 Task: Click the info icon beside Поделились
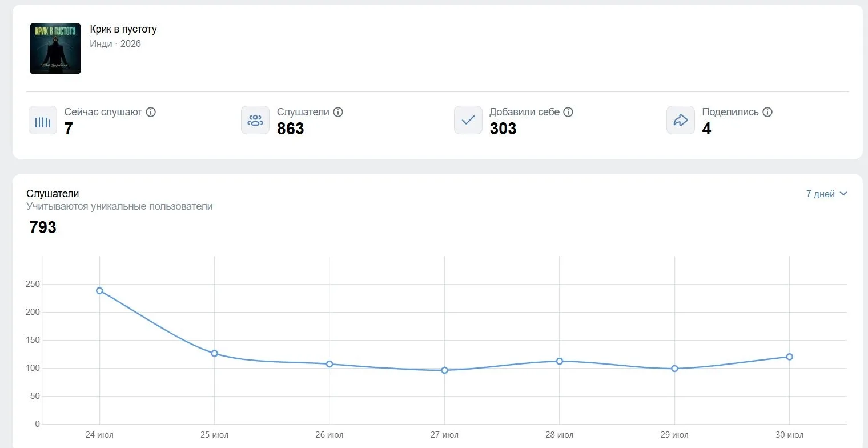click(767, 112)
